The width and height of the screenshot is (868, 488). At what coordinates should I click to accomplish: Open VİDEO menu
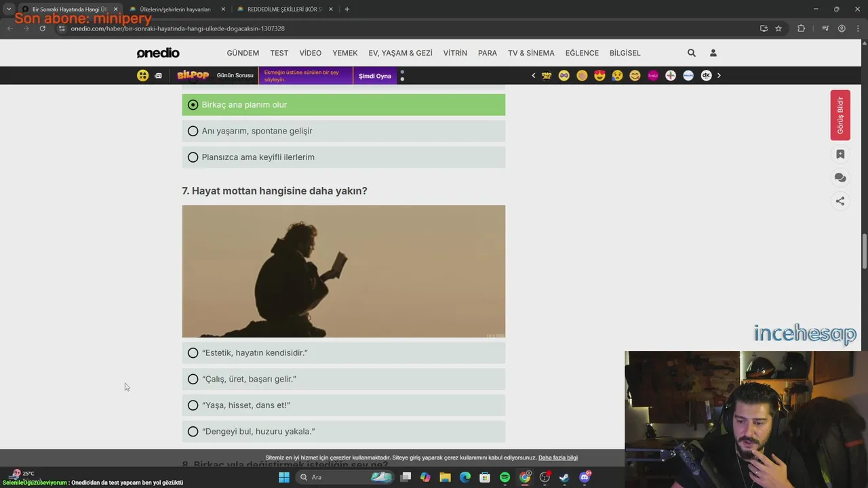(x=311, y=53)
